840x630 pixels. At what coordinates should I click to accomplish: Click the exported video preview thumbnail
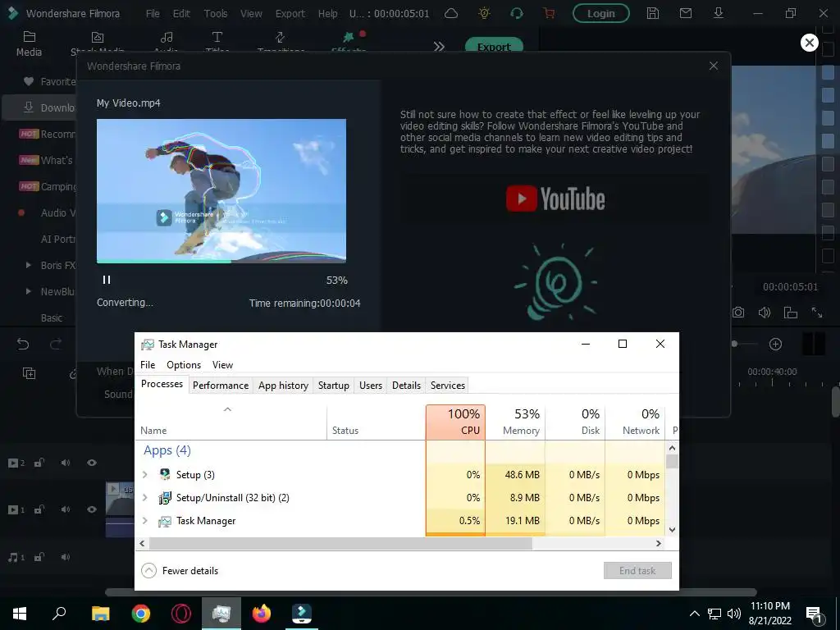[x=221, y=189]
